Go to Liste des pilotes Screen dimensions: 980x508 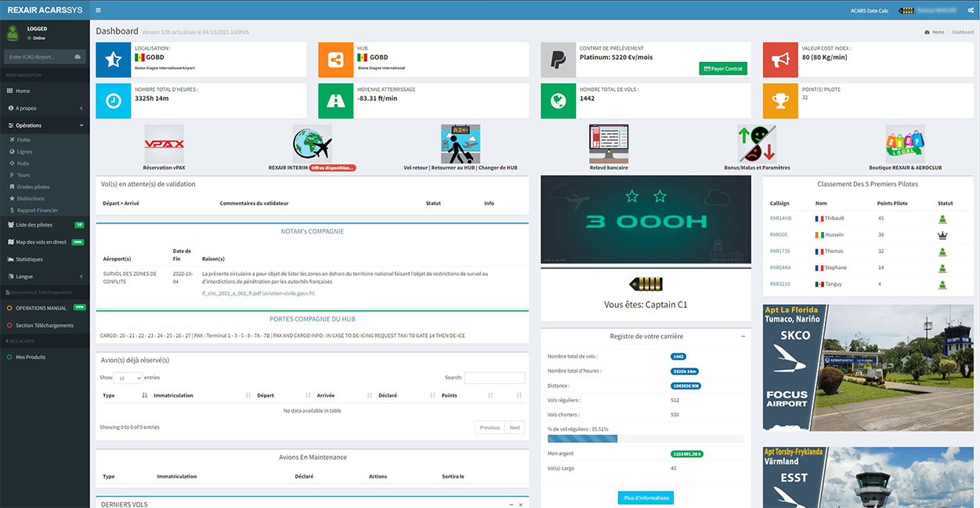coord(34,225)
